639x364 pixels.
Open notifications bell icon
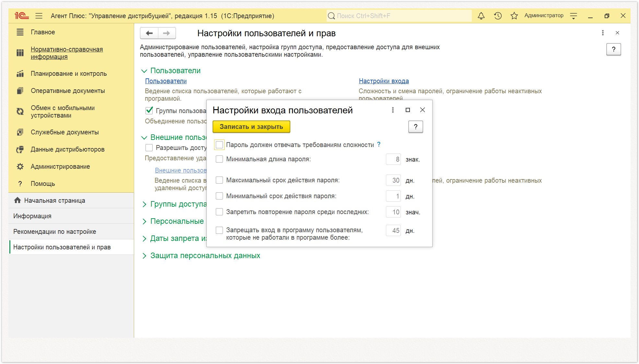point(481,16)
